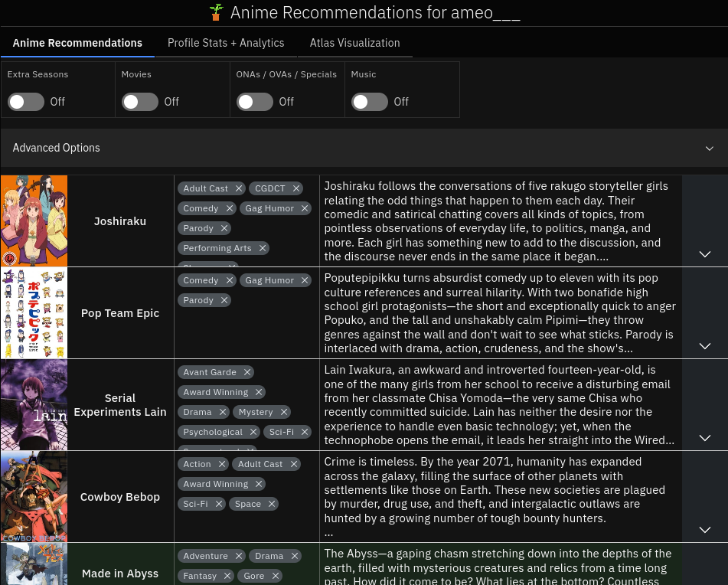Remove Award Winning tag on Cowboy Bebop row
This screenshot has height=585, width=728.
[x=259, y=484]
